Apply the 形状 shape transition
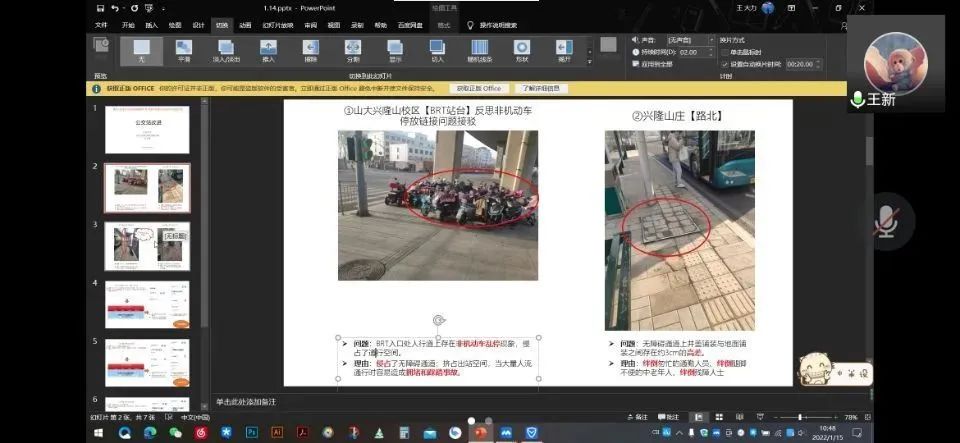Viewport: 960px width, 443px height. pyautogui.click(x=522, y=51)
